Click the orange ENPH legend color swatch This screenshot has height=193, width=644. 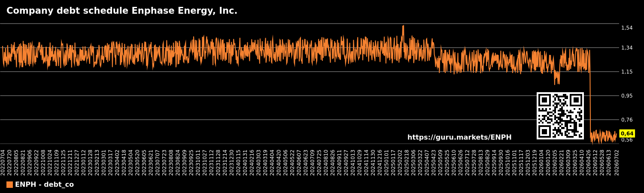9,185
